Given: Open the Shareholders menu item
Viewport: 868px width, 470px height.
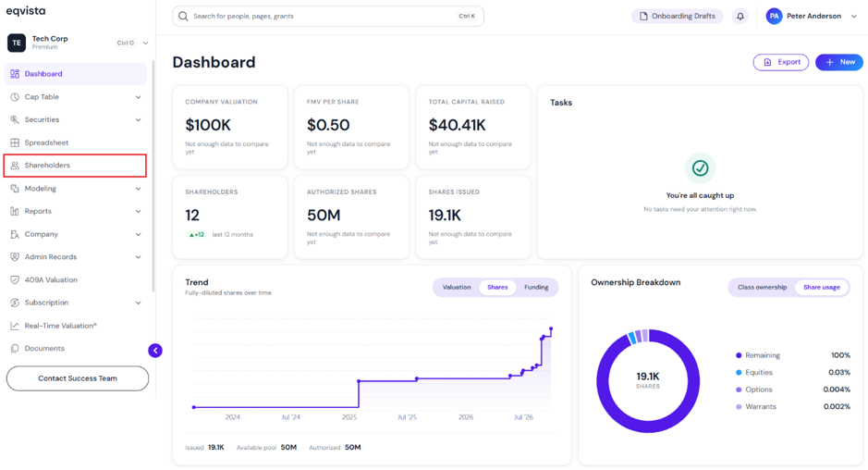Looking at the screenshot, I should [x=75, y=166].
